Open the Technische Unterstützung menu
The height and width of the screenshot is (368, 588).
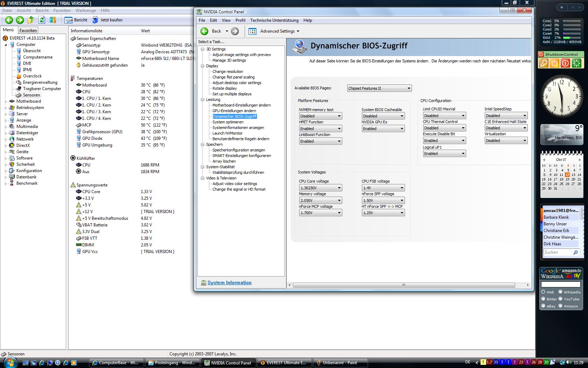pos(274,20)
